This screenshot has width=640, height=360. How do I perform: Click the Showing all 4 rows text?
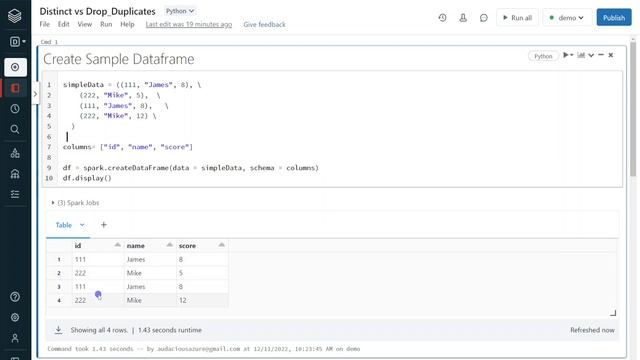click(99, 330)
